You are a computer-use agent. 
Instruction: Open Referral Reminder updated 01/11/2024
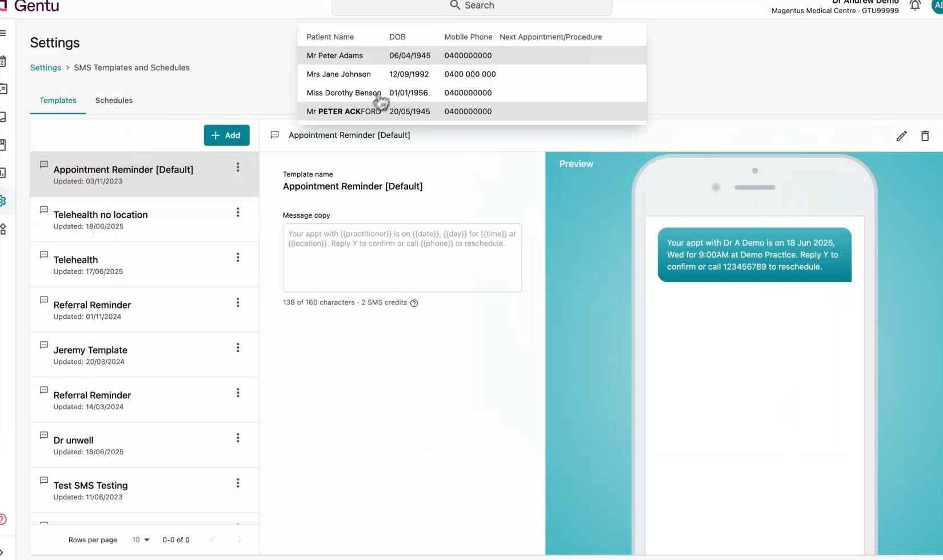(145, 310)
